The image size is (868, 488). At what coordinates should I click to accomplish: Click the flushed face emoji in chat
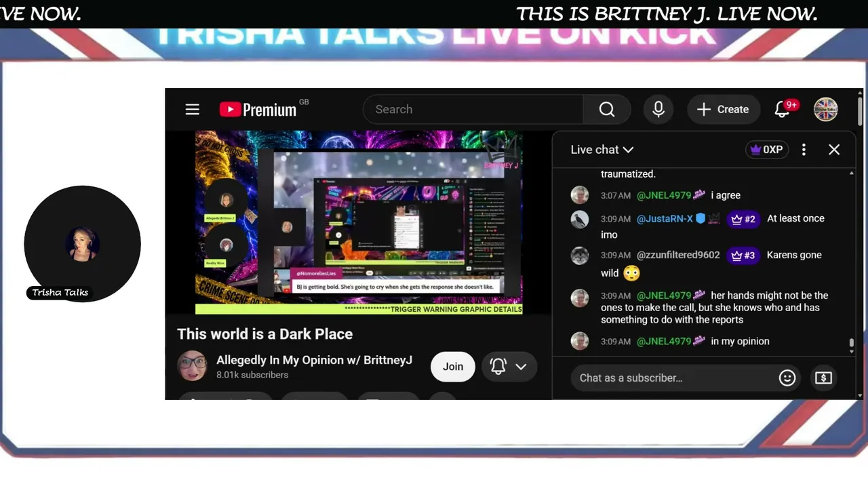point(631,273)
